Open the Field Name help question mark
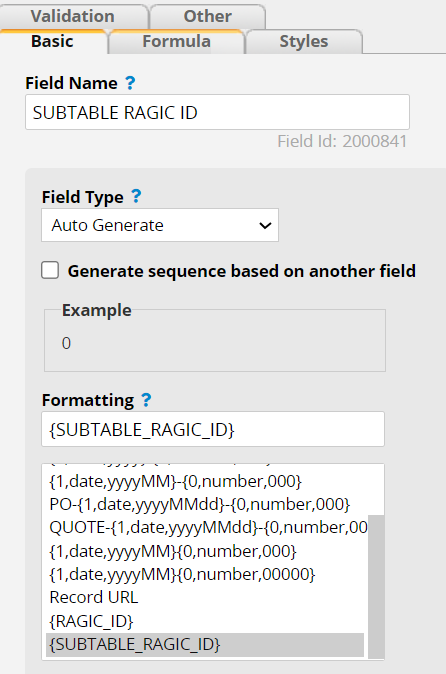The width and height of the screenshot is (446, 674). (130, 83)
